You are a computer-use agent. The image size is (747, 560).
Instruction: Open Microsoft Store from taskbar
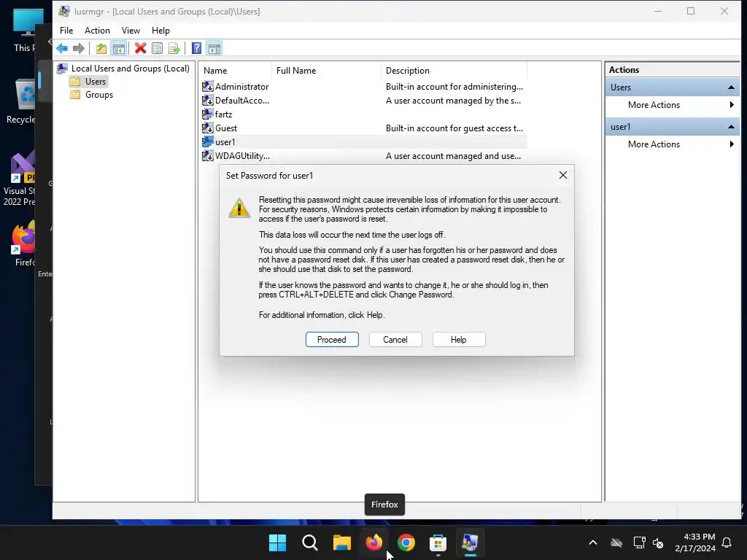pos(438,542)
